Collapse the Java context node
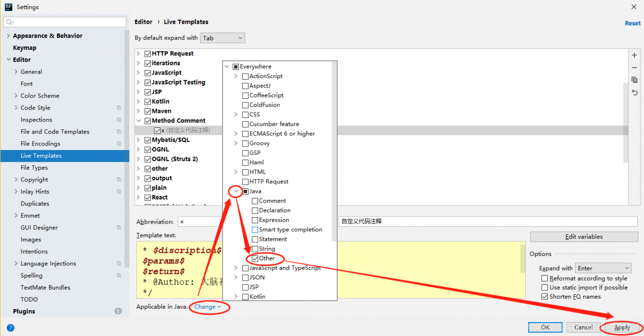 [x=236, y=191]
